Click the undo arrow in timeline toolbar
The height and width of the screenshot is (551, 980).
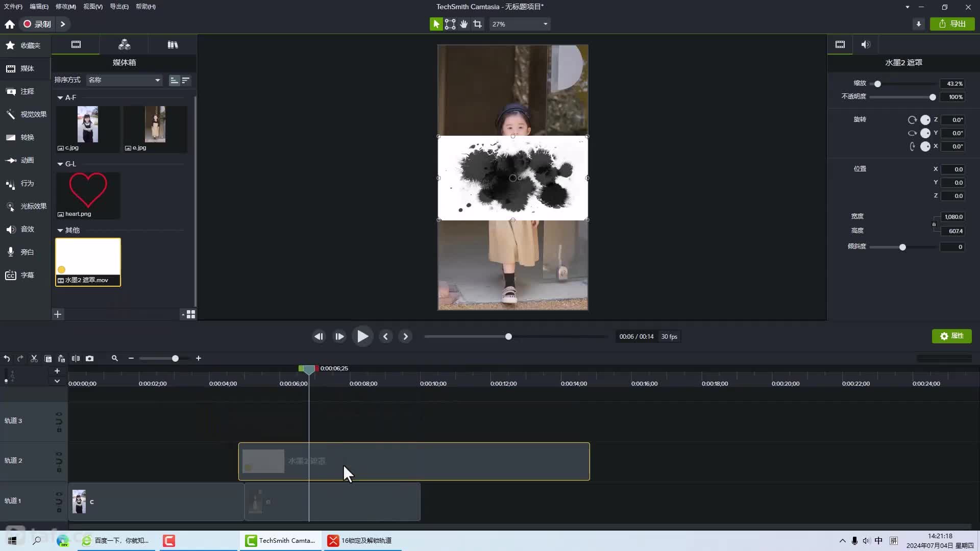pos(7,359)
